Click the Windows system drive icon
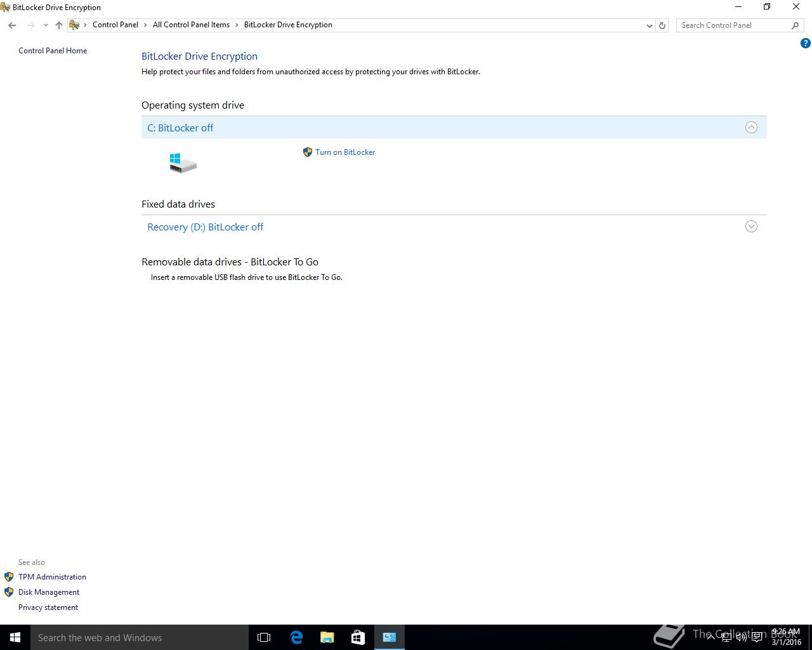This screenshot has height=650, width=812. click(183, 162)
